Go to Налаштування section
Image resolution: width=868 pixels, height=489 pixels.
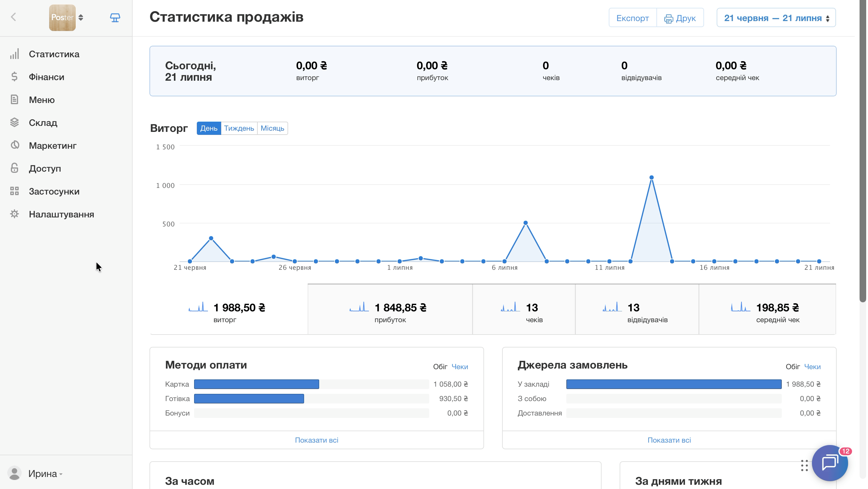click(61, 214)
